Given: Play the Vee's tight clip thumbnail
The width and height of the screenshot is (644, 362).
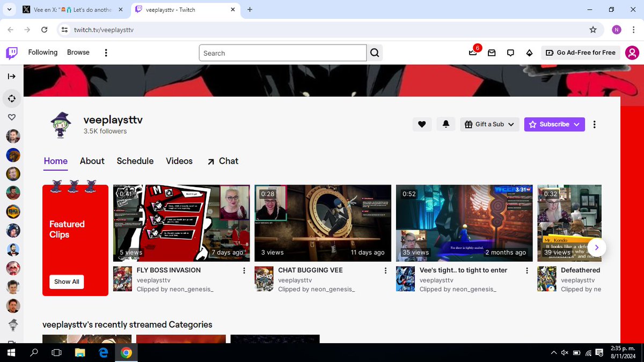Looking at the screenshot, I should click(x=464, y=223).
